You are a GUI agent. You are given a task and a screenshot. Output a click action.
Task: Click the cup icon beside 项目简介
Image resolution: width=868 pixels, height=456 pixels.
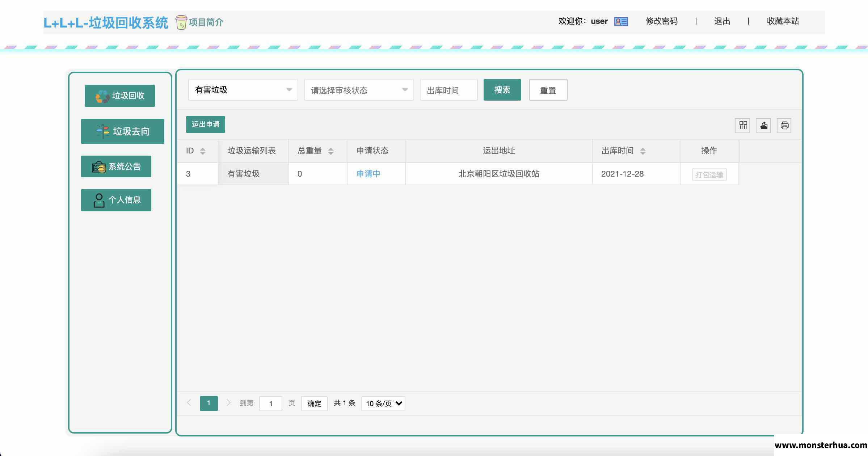(x=181, y=22)
